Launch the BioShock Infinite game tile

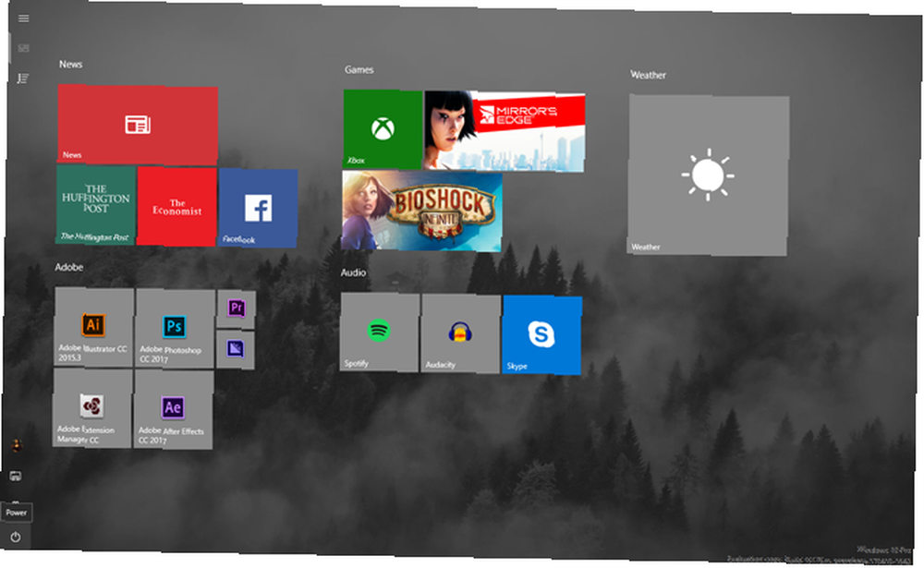pyautogui.click(x=422, y=211)
